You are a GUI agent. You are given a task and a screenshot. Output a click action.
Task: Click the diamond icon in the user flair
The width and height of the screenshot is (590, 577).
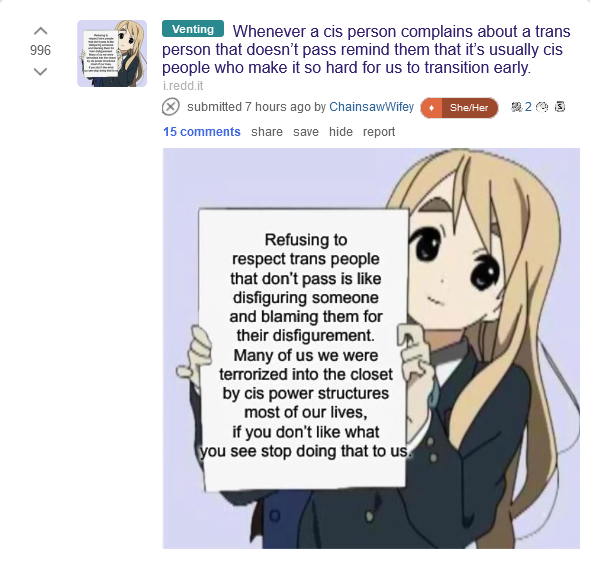coord(431,108)
